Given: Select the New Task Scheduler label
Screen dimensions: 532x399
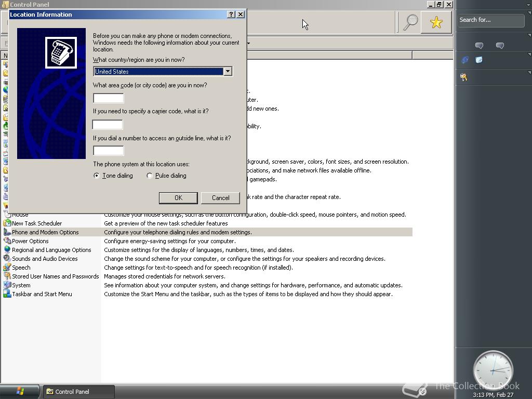Looking at the screenshot, I should click(x=37, y=223).
